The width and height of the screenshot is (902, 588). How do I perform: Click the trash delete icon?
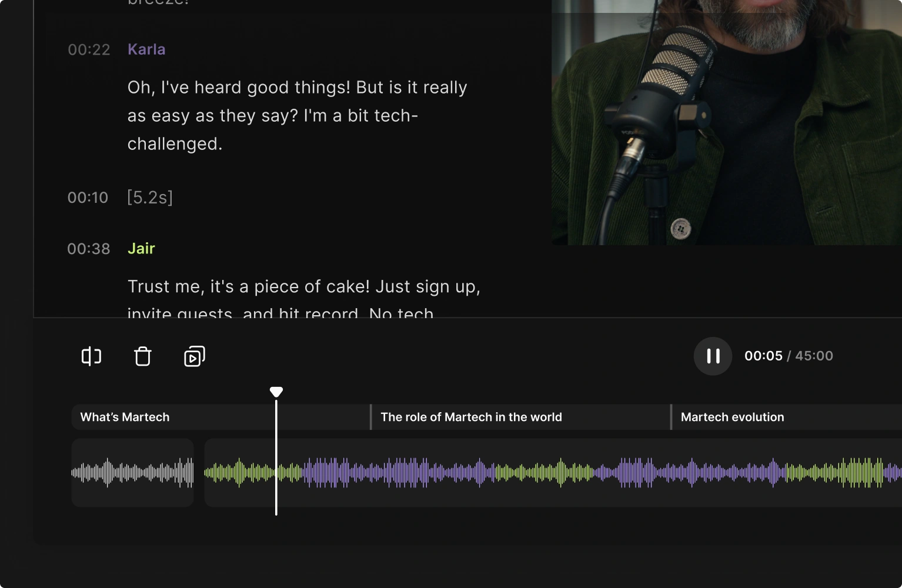coord(142,356)
